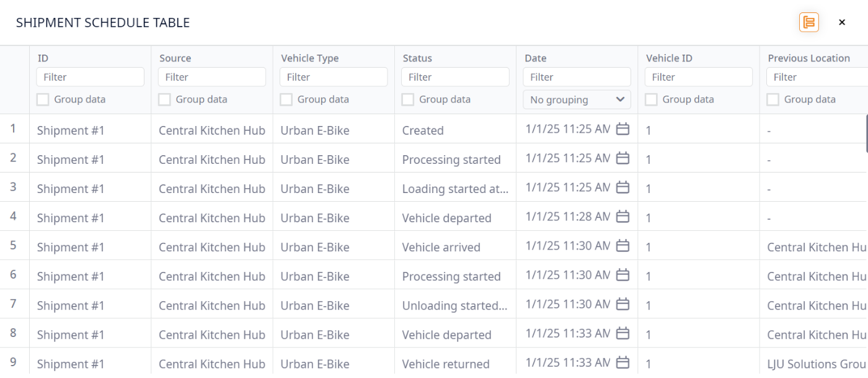Open calendar picker for row 1 date

[x=622, y=129]
